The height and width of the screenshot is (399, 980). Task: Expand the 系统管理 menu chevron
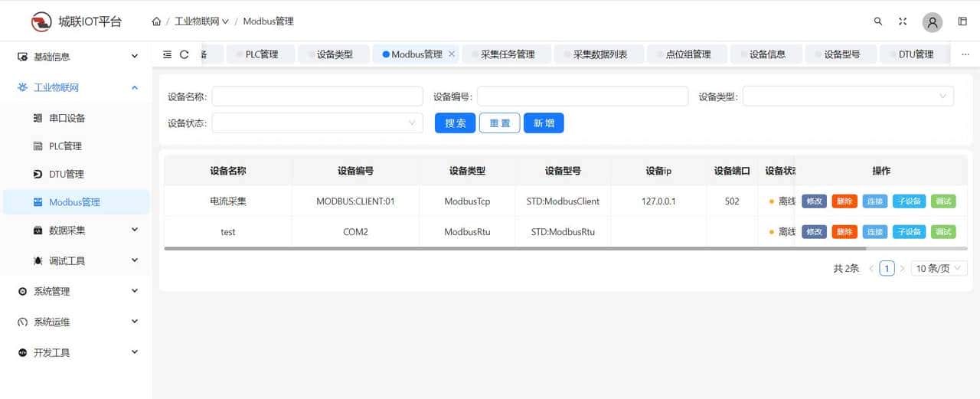(x=135, y=290)
